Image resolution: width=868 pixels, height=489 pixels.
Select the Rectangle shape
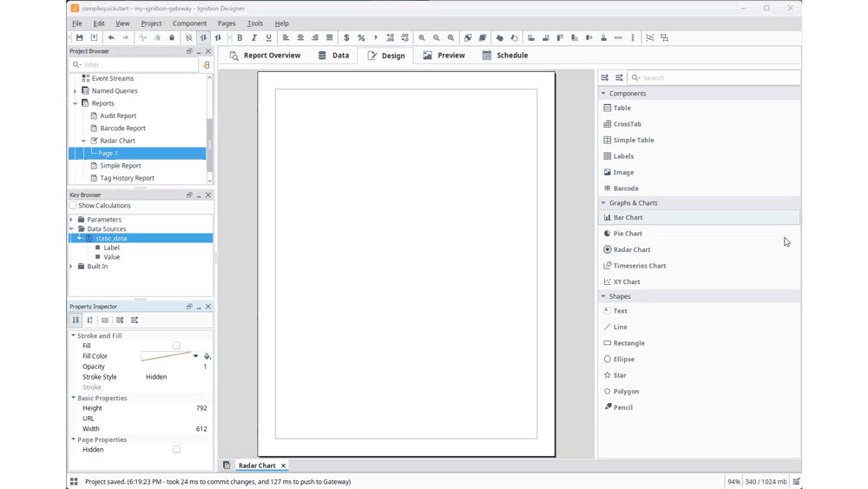[624, 343]
